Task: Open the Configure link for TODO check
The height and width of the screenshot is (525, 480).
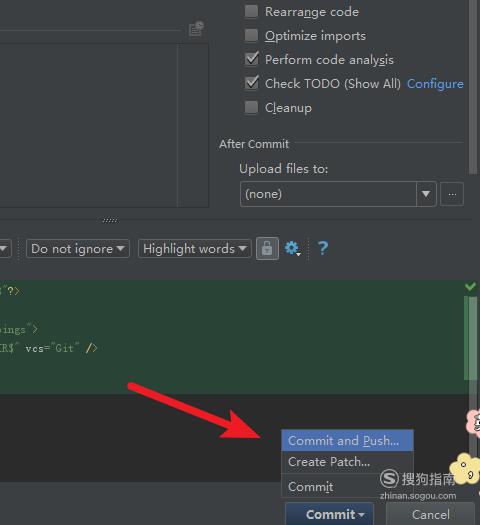Action: tap(435, 84)
